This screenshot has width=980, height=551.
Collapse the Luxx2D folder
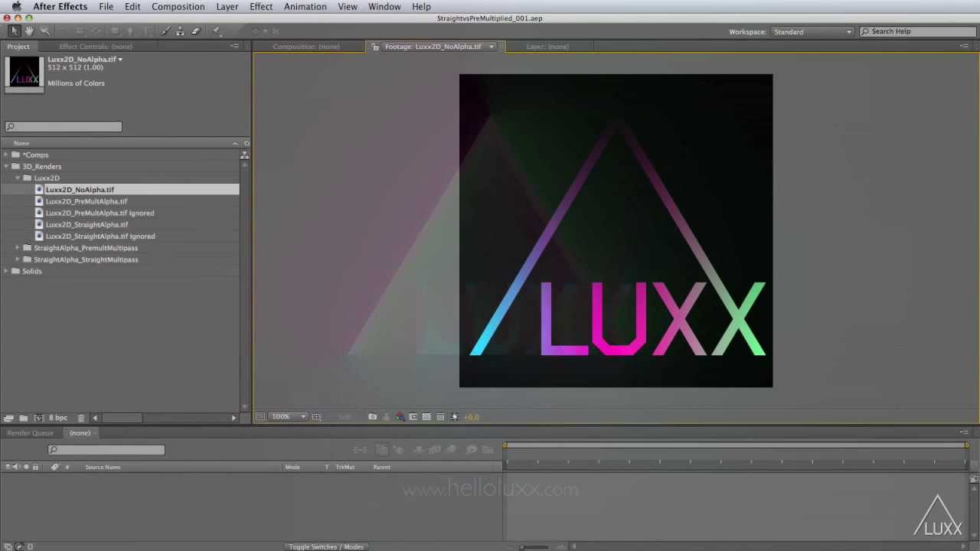click(x=18, y=178)
